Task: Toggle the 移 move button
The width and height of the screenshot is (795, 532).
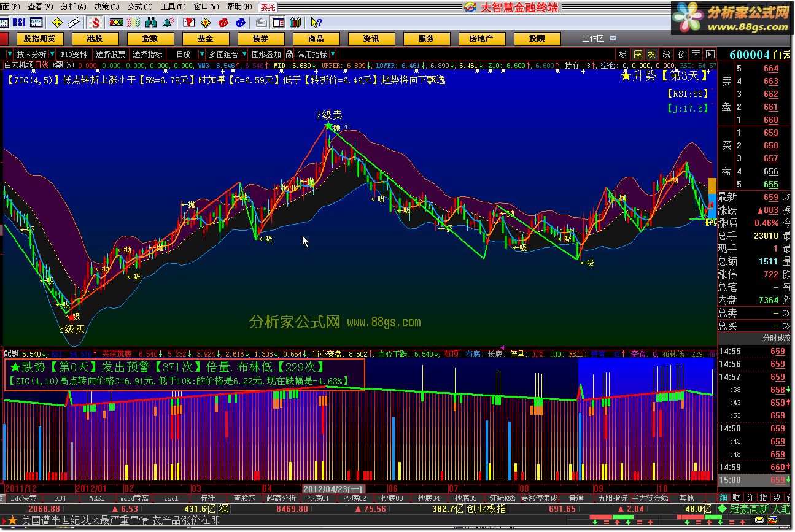Action: click(681, 55)
